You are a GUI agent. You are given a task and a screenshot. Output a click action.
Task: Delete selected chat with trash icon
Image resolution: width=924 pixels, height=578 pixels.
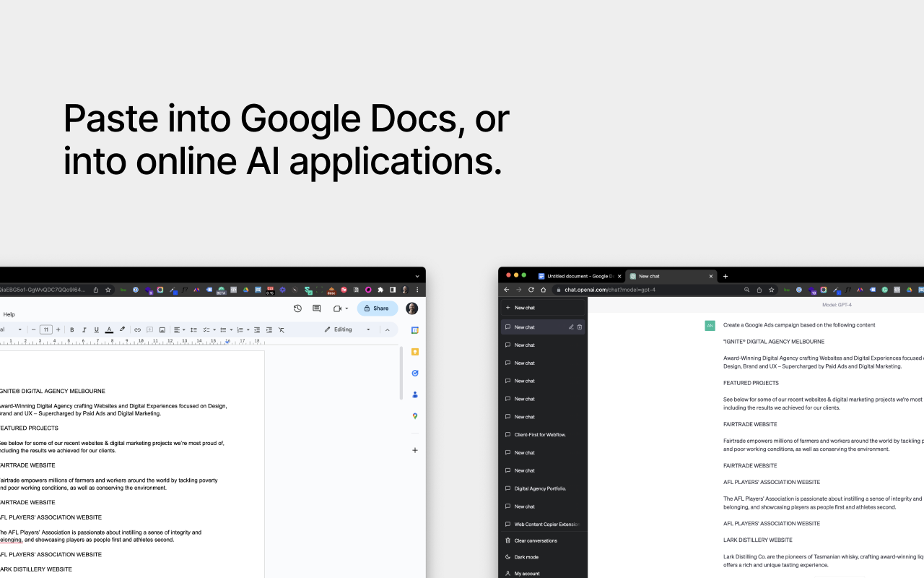point(580,327)
